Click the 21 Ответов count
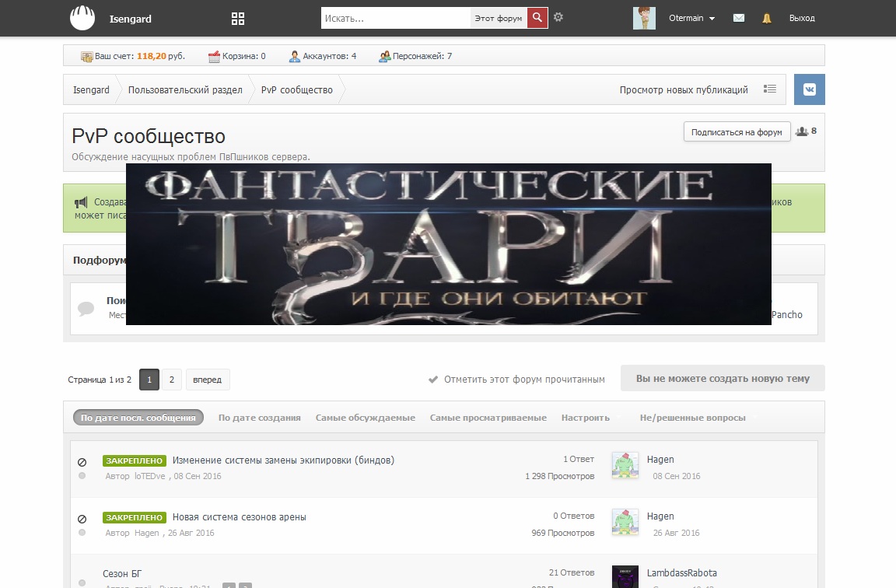896x588 pixels. 572,572
